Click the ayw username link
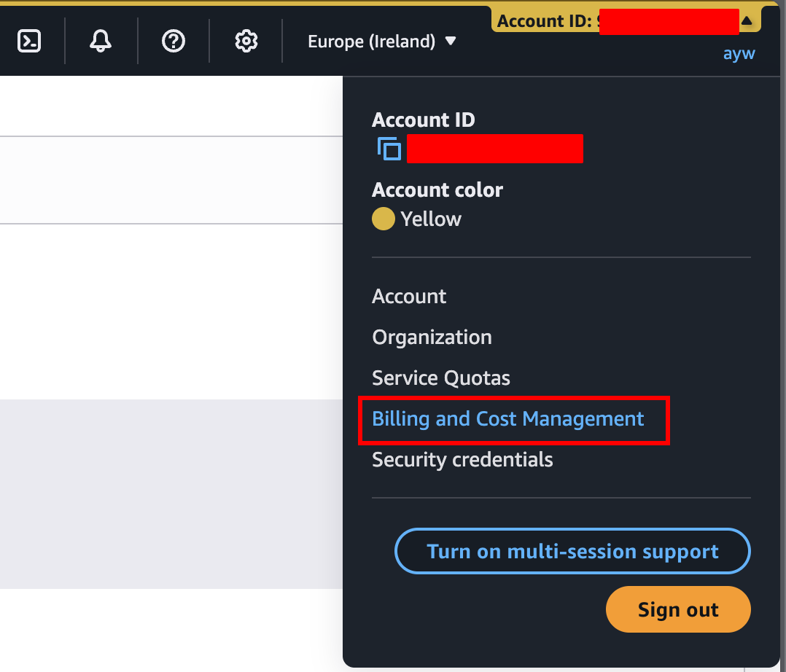Screen dimensions: 786x672 pyautogui.click(x=739, y=53)
